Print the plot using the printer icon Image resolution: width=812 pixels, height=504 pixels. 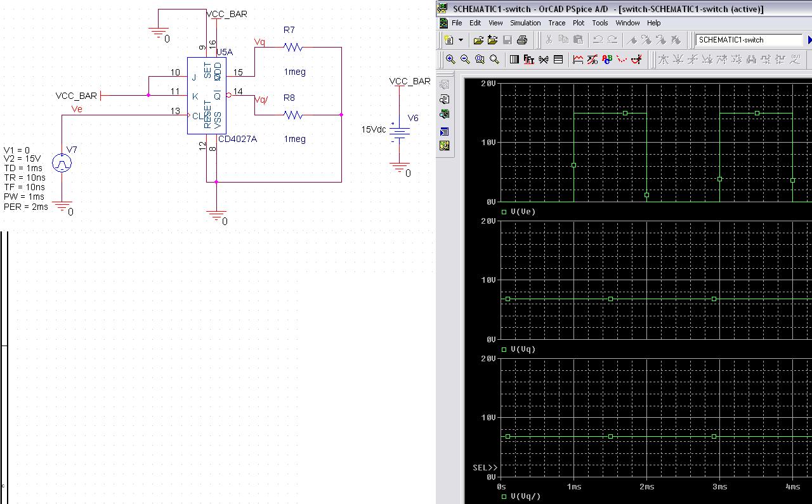coord(521,40)
